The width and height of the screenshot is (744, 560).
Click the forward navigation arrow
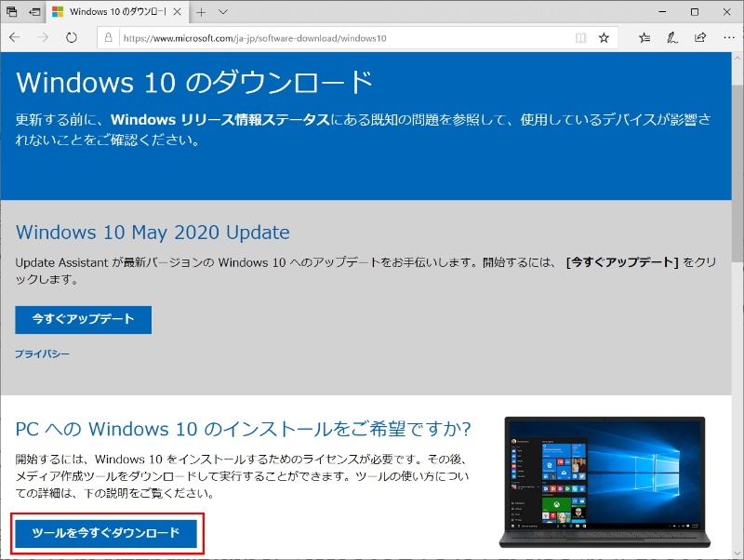coord(43,38)
